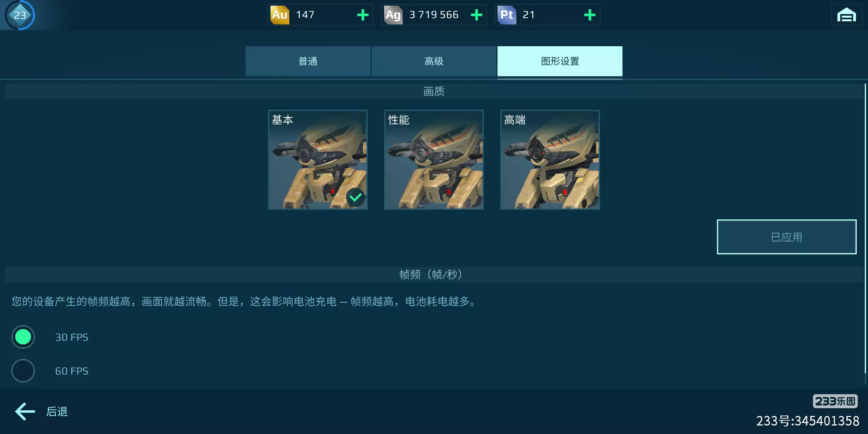Add more silver with plus icon
Screen dimensions: 868x434
click(x=476, y=15)
